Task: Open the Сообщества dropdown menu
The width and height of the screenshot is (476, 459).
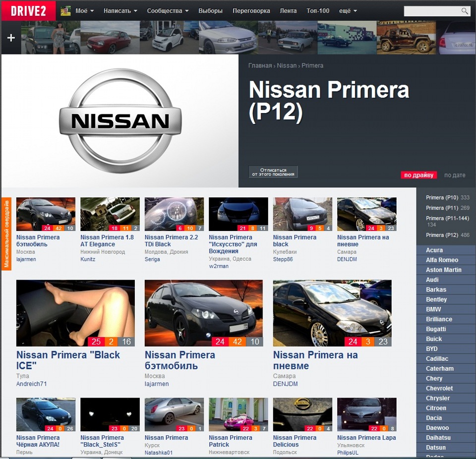Action: pos(168,10)
